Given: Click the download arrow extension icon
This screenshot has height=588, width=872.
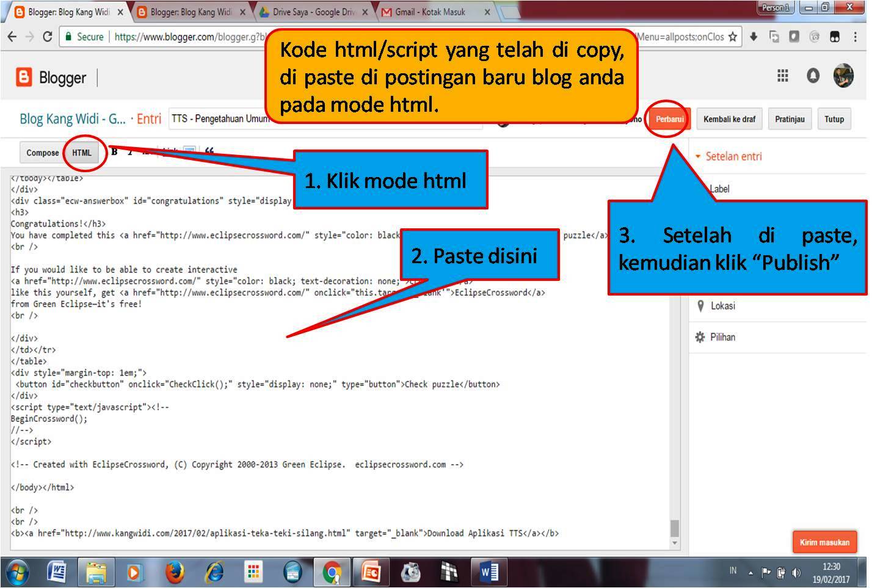Looking at the screenshot, I should [754, 37].
